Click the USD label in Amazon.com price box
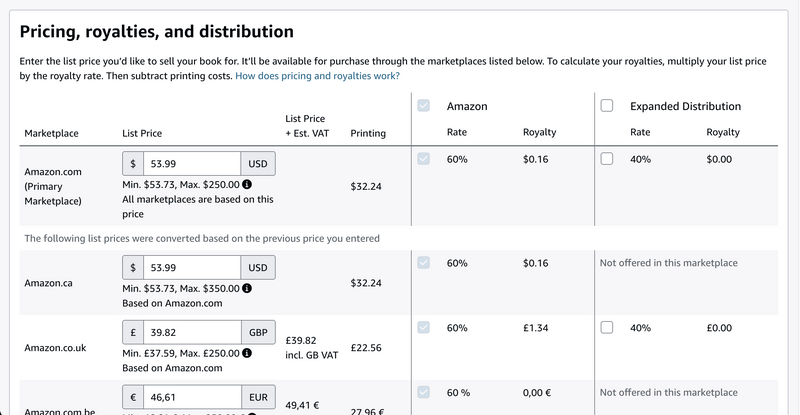This screenshot has width=800, height=415. [x=258, y=164]
